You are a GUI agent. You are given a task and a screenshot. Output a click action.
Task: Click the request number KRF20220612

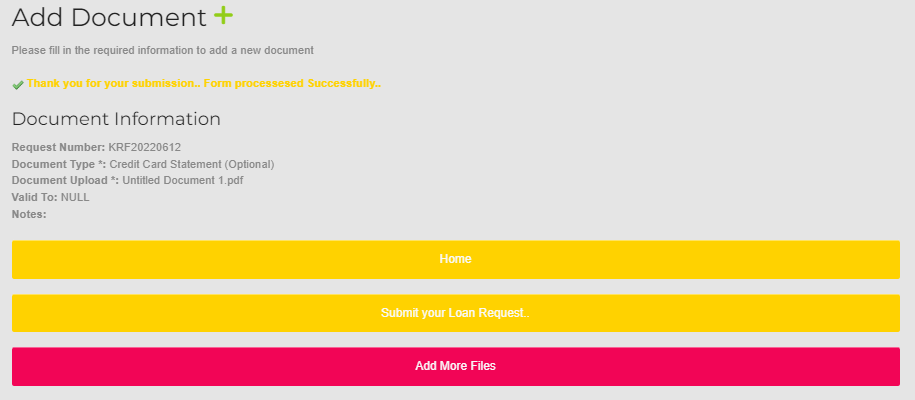[x=145, y=147]
